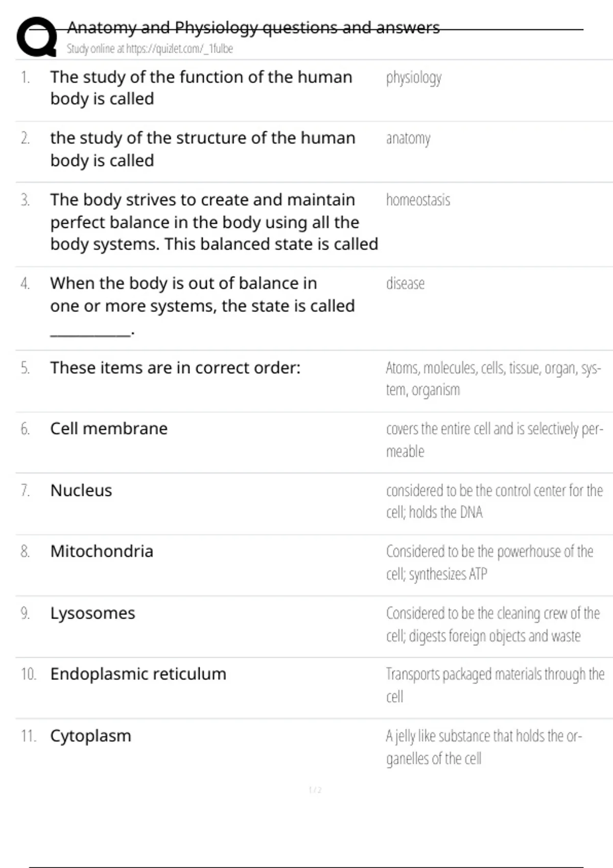Click the "Cytoplasm" term
Viewport: 613px width, 868px height.
pyautogui.click(x=90, y=736)
